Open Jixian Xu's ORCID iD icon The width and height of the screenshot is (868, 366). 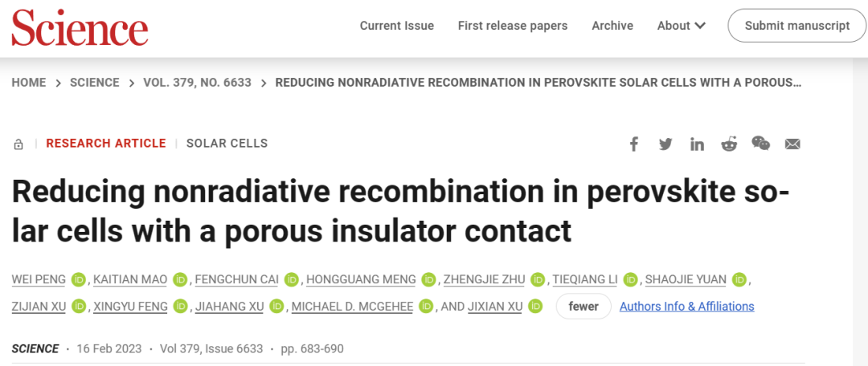(534, 306)
